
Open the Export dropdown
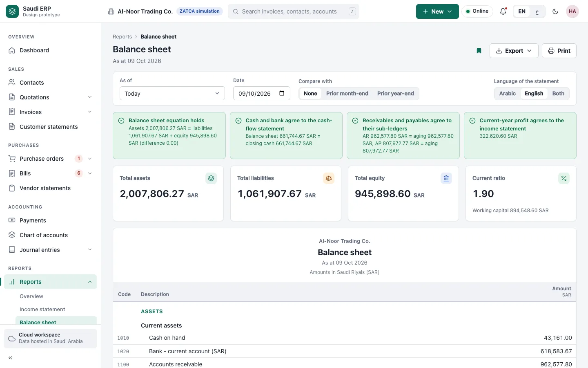(x=514, y=51)
